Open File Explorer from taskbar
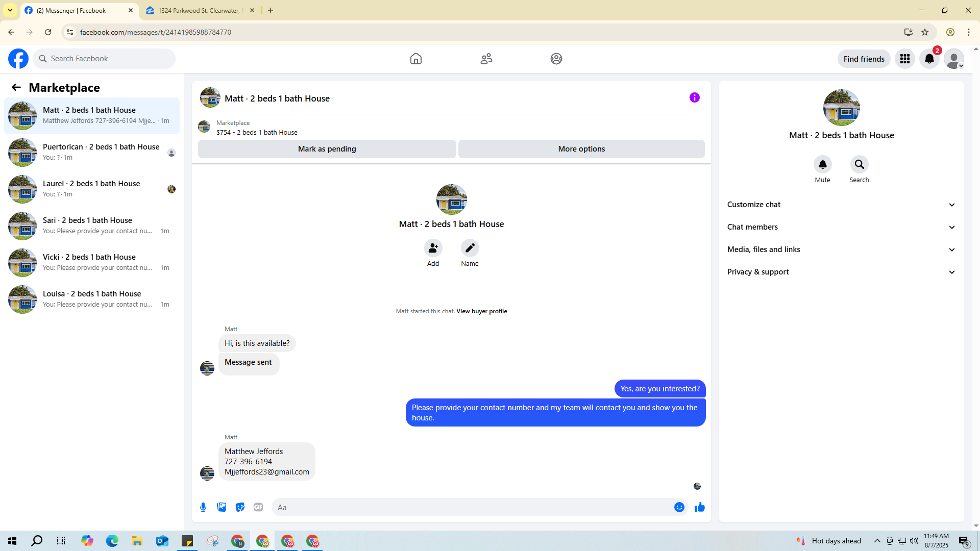This screenshot has height=551, width=980. [x=137, y=541]
